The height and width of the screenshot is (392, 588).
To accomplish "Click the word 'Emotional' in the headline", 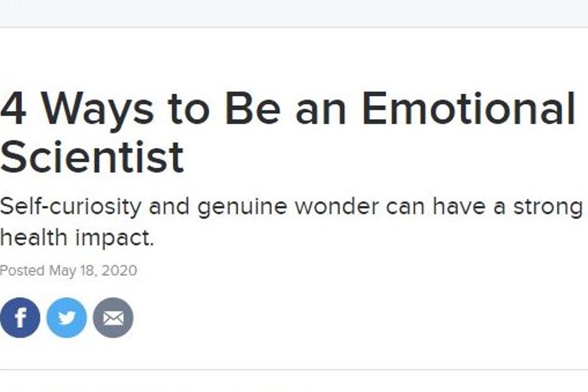I will (x=469, y=109).
